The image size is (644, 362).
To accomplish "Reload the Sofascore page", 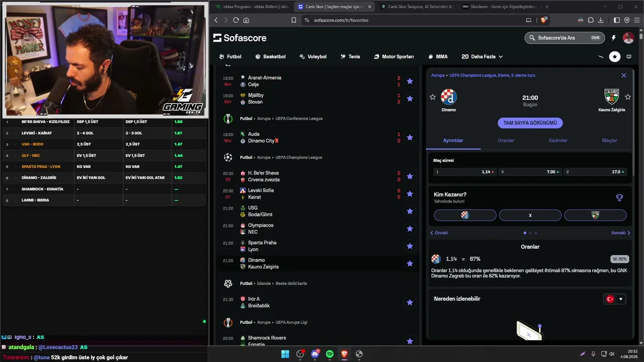I will 236,20.
